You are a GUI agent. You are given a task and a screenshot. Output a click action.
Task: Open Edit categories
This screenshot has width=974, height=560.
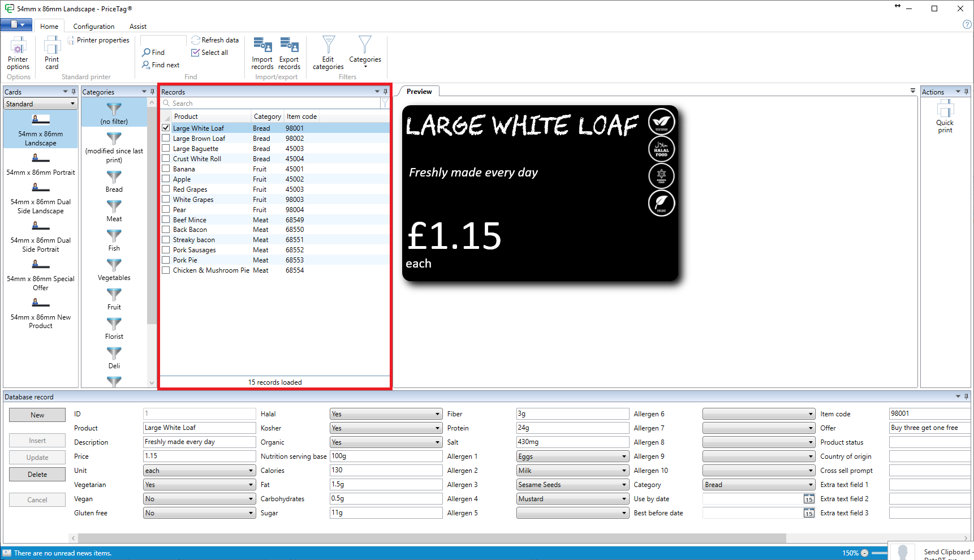point(328,53)
